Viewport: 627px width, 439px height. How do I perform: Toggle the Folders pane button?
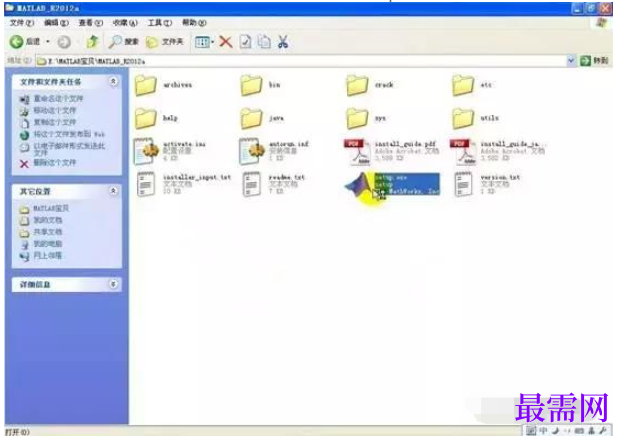(x=165, y=42)
